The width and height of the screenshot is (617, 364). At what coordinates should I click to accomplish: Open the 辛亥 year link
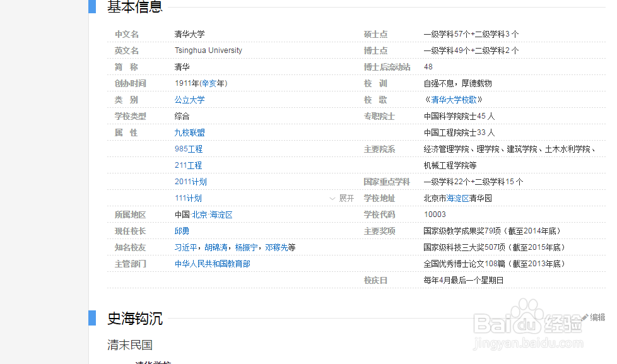coord(209,83)
